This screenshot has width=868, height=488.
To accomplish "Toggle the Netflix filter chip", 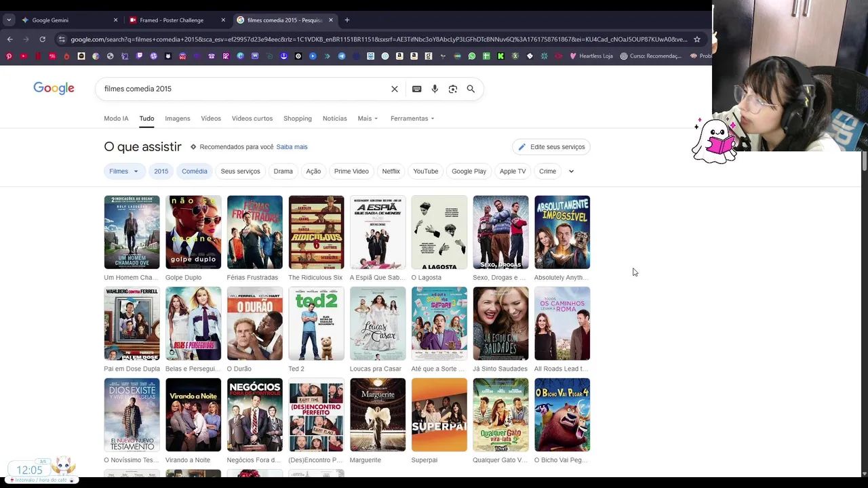I will (391, 171).
